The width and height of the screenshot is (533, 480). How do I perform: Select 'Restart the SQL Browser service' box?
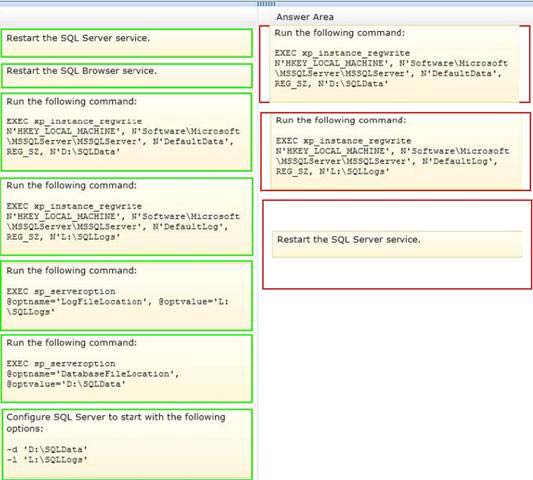click(126, 75)
